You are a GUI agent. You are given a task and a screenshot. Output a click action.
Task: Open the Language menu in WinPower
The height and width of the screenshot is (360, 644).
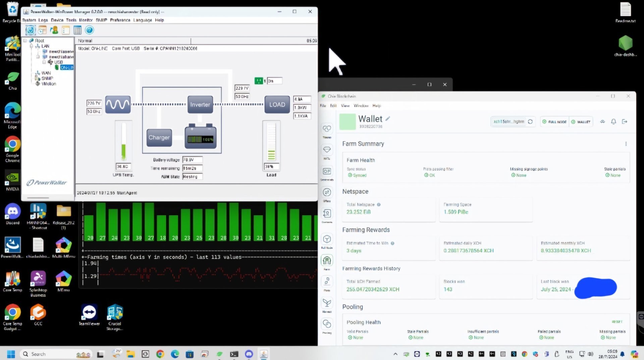coord(143,20)
